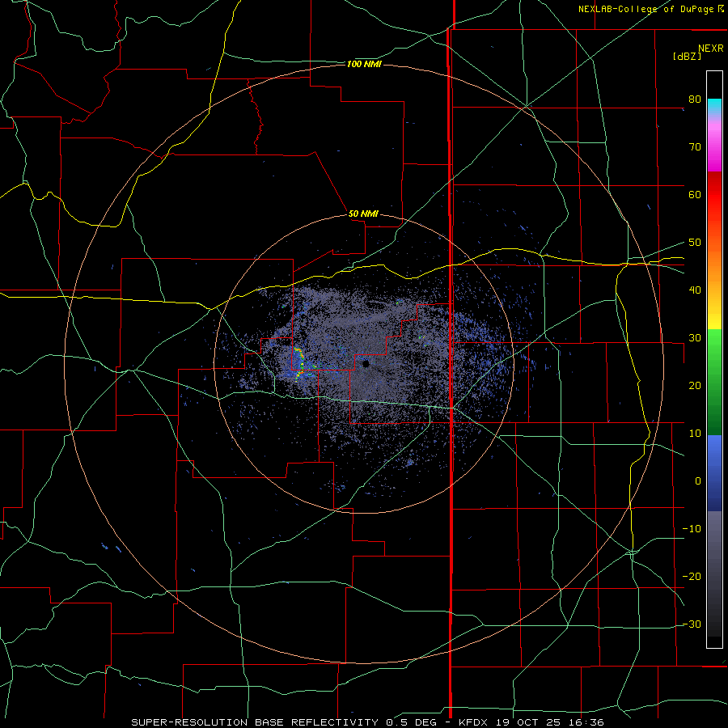Click the 0 value on the dBZ scale

pyautogui.click(x=698, y=481)
